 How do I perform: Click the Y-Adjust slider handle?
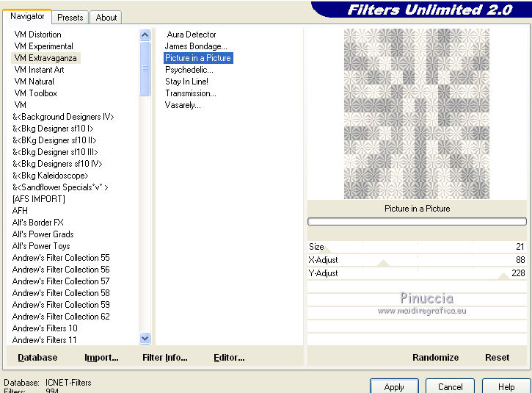pos(503,276)
